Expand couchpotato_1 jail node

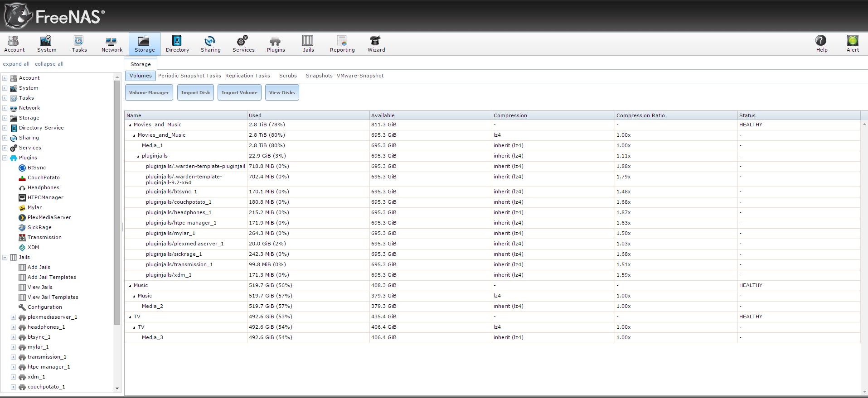click(x=13, y=387)
